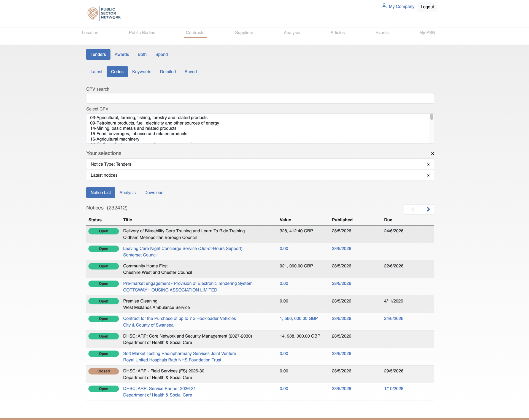Remove the Notice Type: Tenders selection
The image size is (529, 420).
(428, 164)
